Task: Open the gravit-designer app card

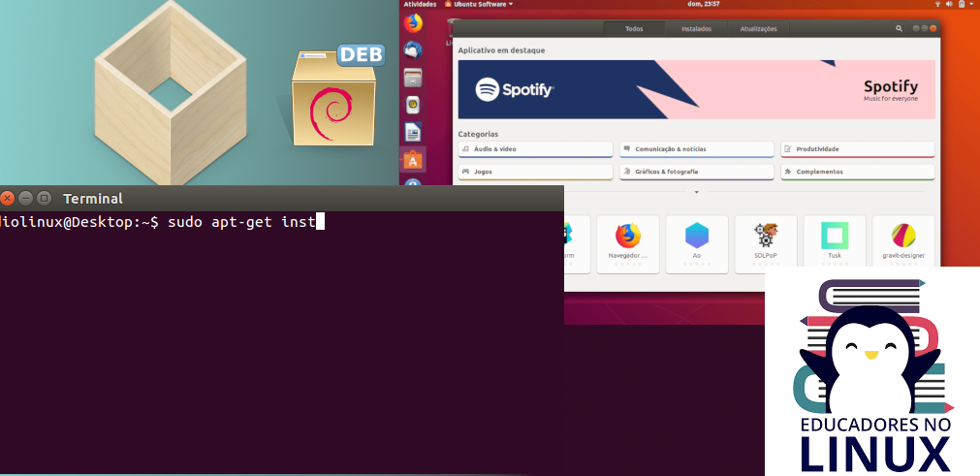Action: pos(903,243)
